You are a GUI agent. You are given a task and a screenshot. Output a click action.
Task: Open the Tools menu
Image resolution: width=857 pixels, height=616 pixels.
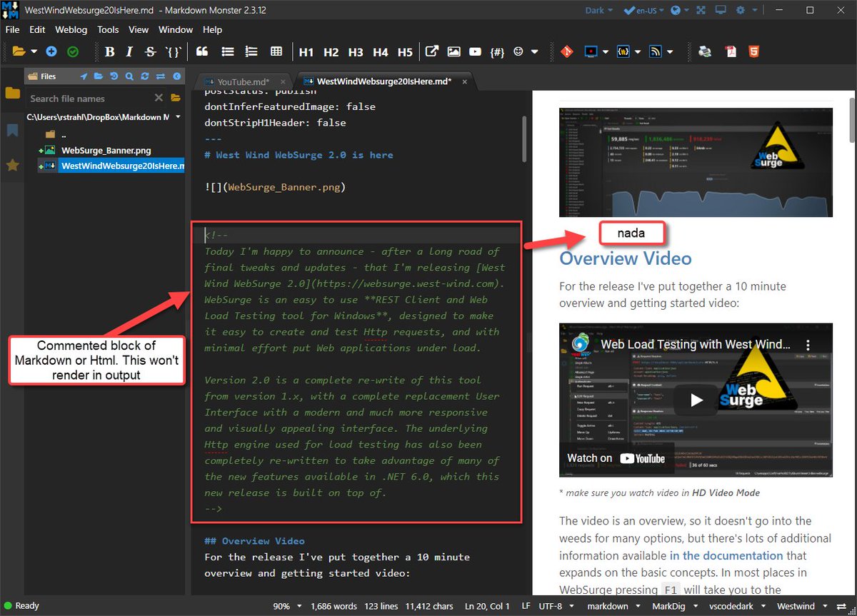pos(108,30)
